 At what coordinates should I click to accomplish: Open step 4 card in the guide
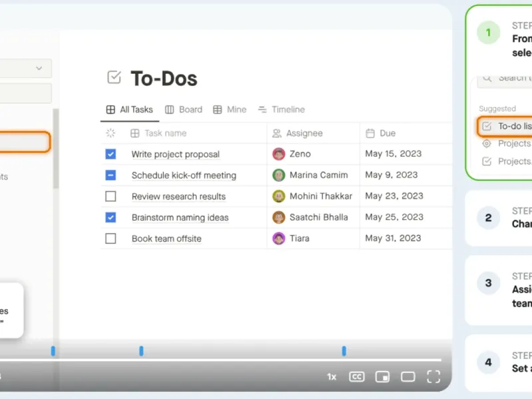[x=499, y=363]
